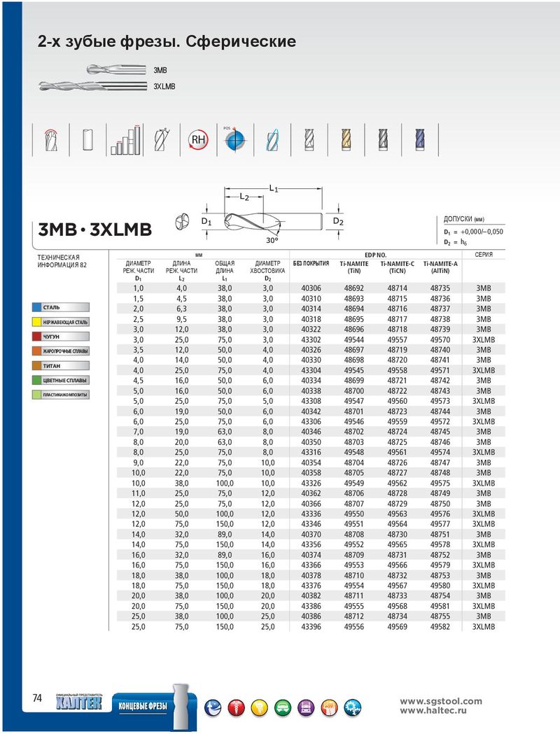Click the СЕРИЯ column header
560x734 pixels.
(484, 255)
